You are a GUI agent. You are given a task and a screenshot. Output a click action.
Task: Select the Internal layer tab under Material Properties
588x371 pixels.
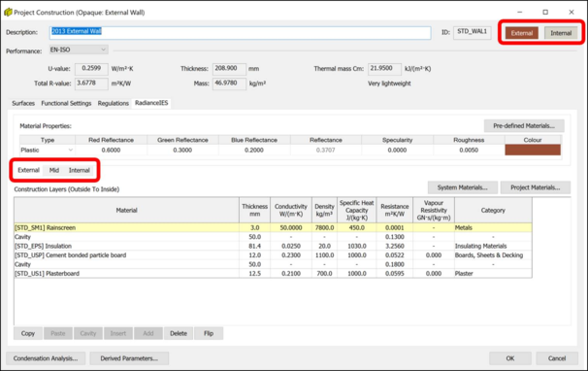pos(80,170)
